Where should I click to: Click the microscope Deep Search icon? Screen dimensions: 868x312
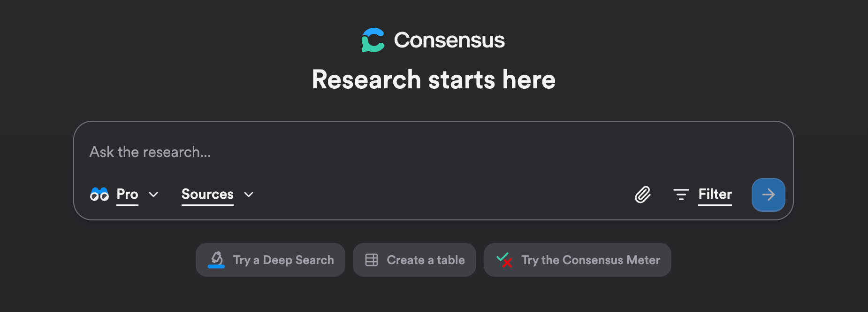(x=216, y=259)
